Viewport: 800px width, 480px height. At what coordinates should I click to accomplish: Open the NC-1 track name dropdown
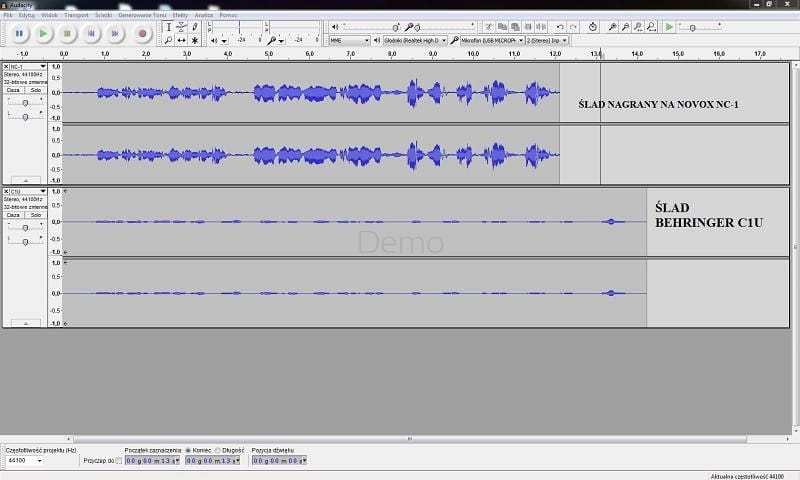(x=26, y=67)
